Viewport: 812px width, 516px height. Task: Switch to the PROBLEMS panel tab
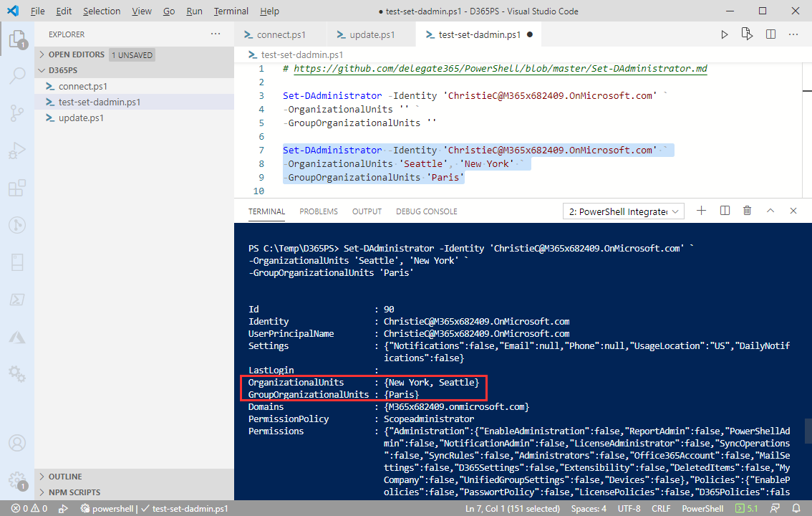coord(319,211)
